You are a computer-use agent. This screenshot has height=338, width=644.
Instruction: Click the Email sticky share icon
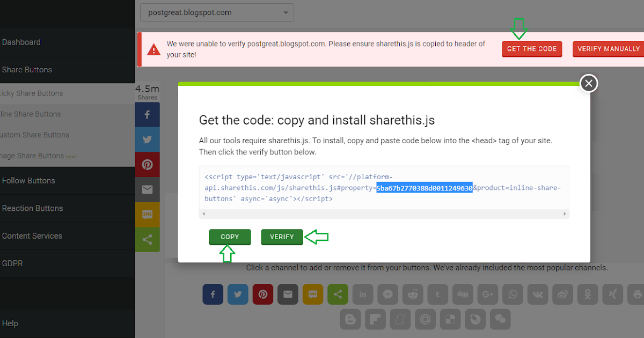[x=147, y=189]
